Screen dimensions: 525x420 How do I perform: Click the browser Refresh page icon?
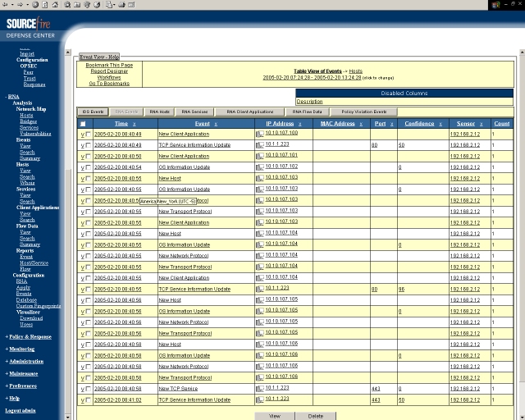[45, 5]
